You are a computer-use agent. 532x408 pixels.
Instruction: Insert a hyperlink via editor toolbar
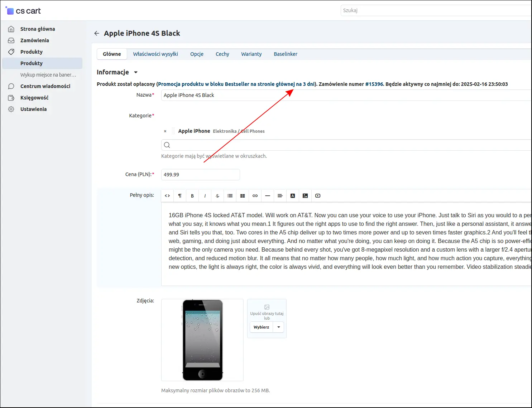(x=255, y=196)
